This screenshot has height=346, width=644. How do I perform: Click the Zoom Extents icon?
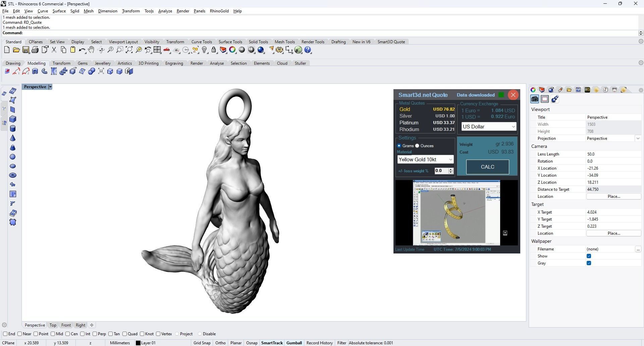[x=129, y=50]
